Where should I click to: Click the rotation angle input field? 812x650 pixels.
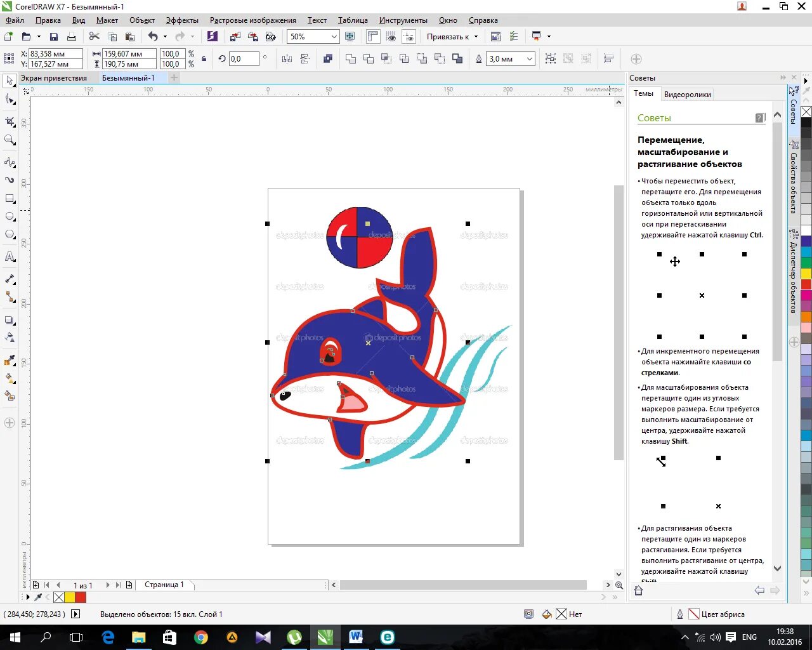point(244,59)
